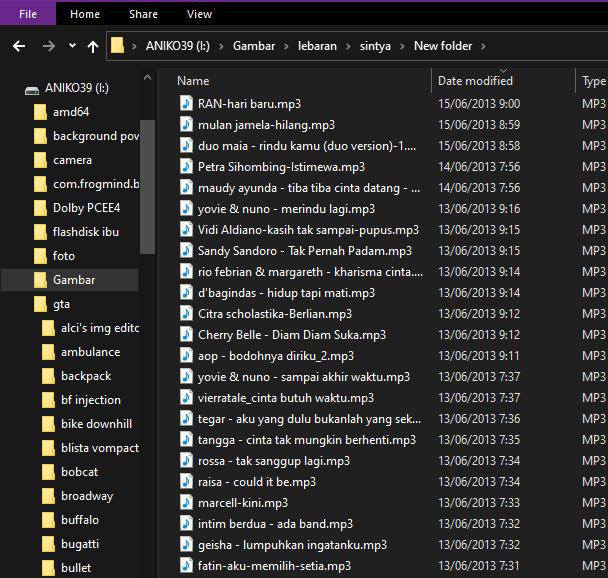Expand breadcrumb chevron after lebaran
This screenshot has height=578, width=608.
click(x=348, y=47)
